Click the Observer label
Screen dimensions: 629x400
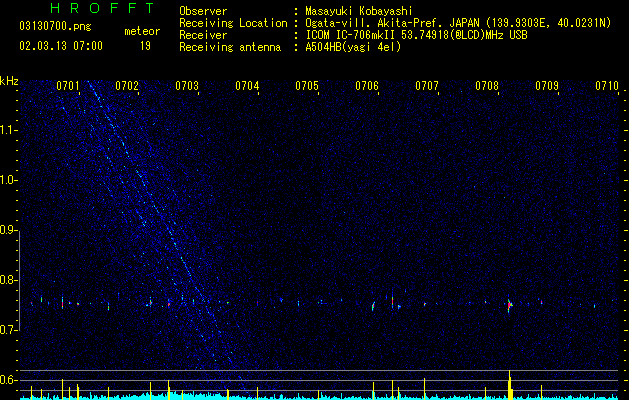tap(203, 11)
